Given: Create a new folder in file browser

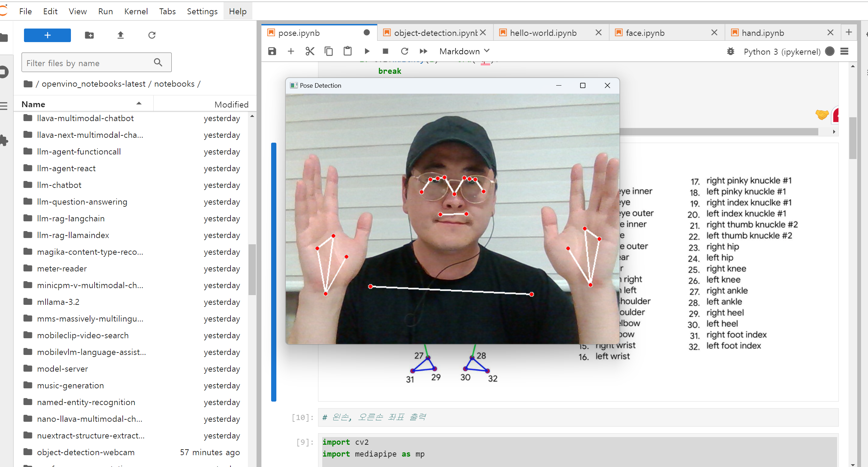Looking at the screenshot, I should pyautogui.click(x=89, y=35).
